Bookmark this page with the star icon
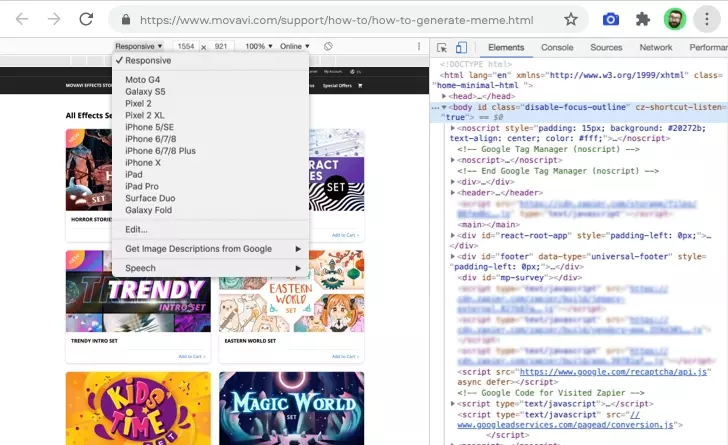Screen dimensions: 728x445 (x=571, y=20)
